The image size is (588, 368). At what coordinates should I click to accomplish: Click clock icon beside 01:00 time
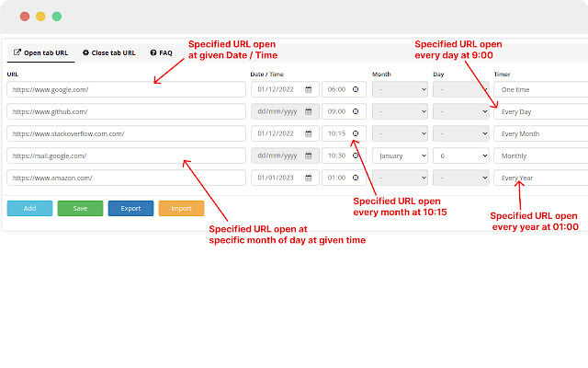tap(356, 178)
